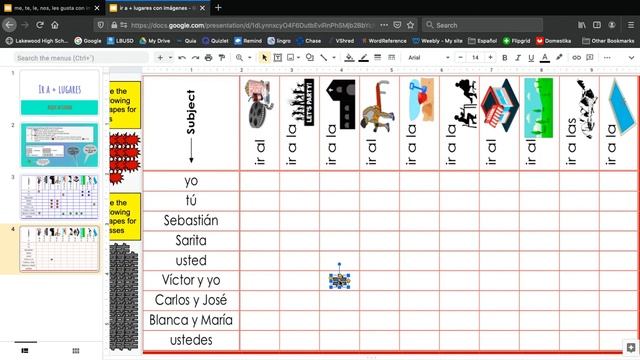Image resolution: width=640 pixels, height=360 pixels.
Task: Open the Text color picker
Action: [545, 58]
